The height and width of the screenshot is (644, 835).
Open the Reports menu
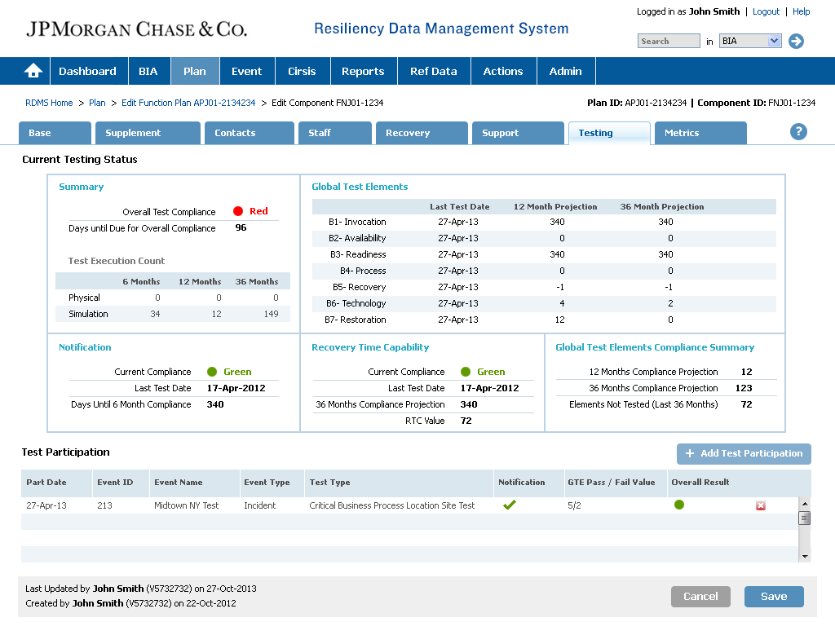(x=363, y=71)
